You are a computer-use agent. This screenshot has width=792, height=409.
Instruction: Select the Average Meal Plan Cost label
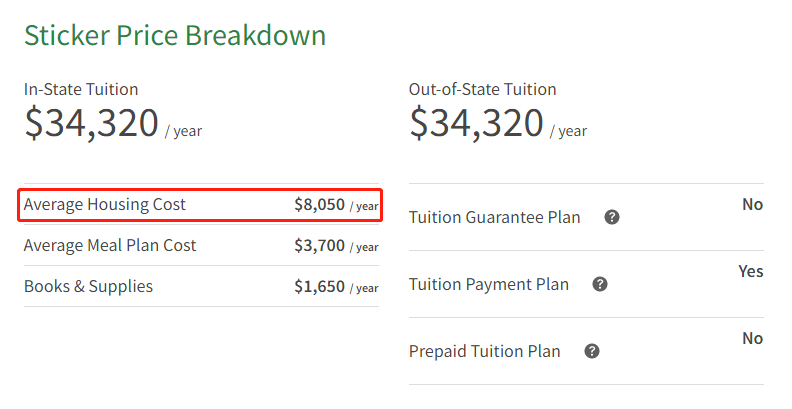[110, 245]
